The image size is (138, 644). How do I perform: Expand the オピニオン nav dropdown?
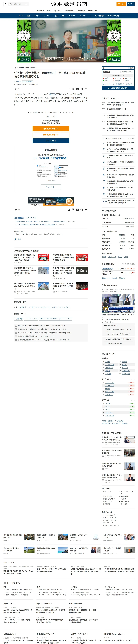click(73, 16)
